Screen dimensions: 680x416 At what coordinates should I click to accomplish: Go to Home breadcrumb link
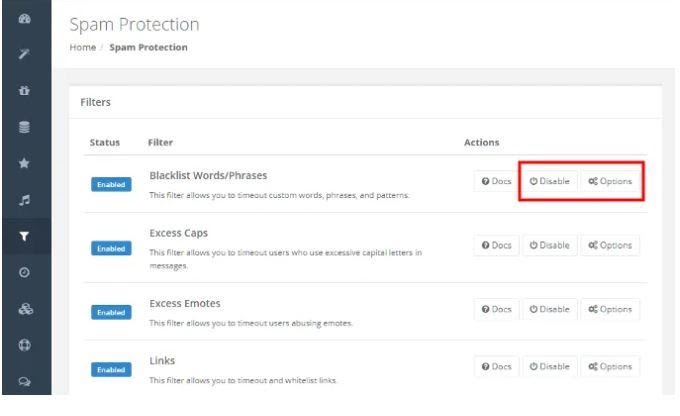(x=83, y=47)
